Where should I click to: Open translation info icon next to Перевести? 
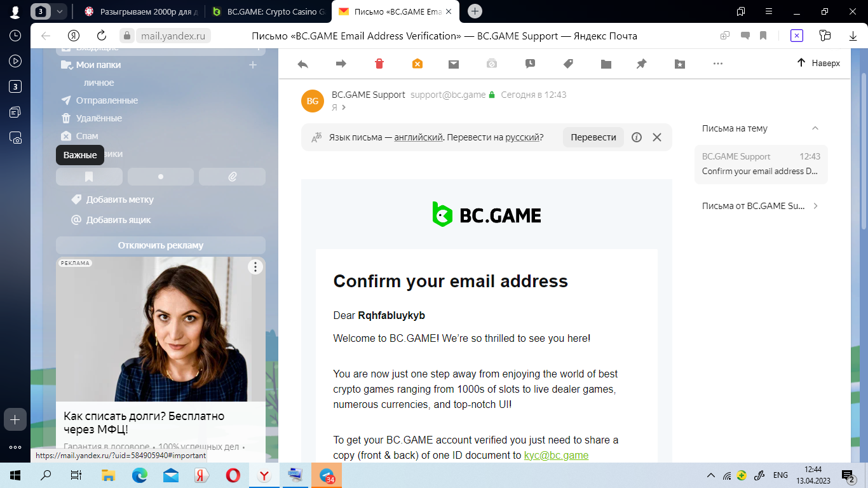point(637,137)
